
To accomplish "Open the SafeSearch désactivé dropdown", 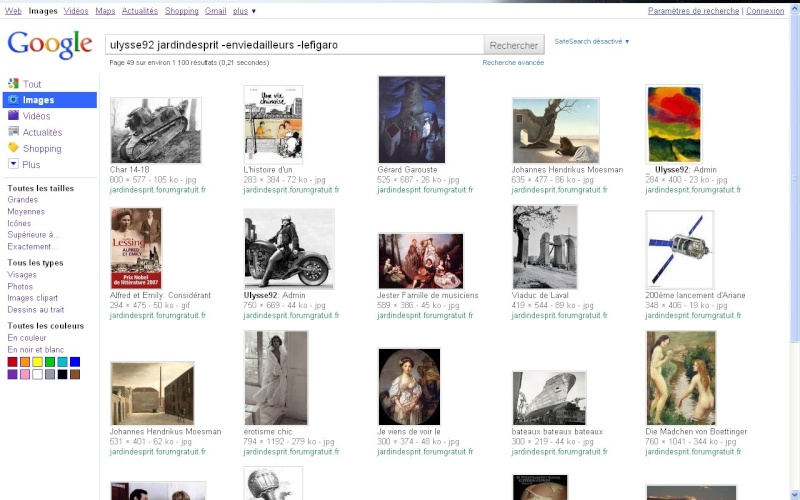I will coord(592,41).
